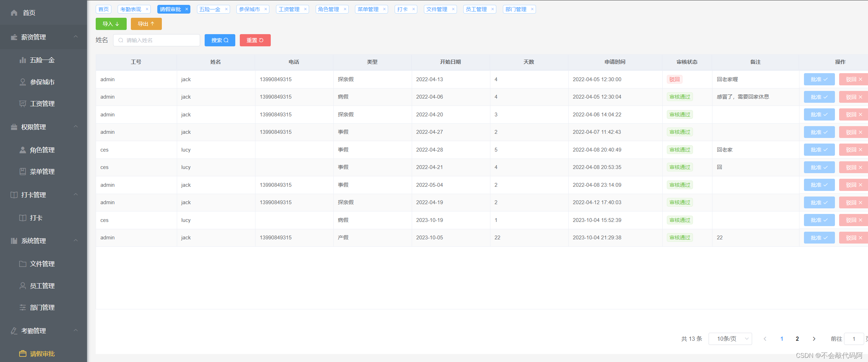This screenshot has height=362, width=868.
Task: Click the 五险一金 bar chart icon
Action: point(23,60)
